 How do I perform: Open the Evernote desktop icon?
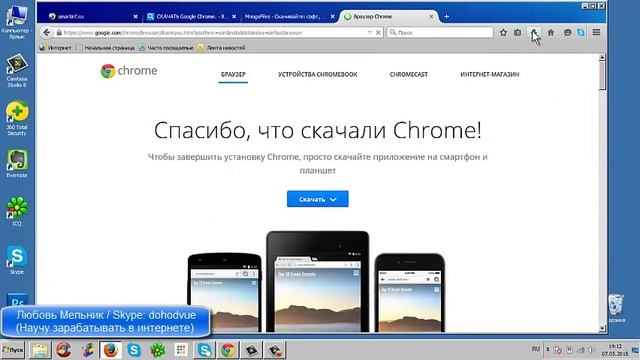point(17,163)
